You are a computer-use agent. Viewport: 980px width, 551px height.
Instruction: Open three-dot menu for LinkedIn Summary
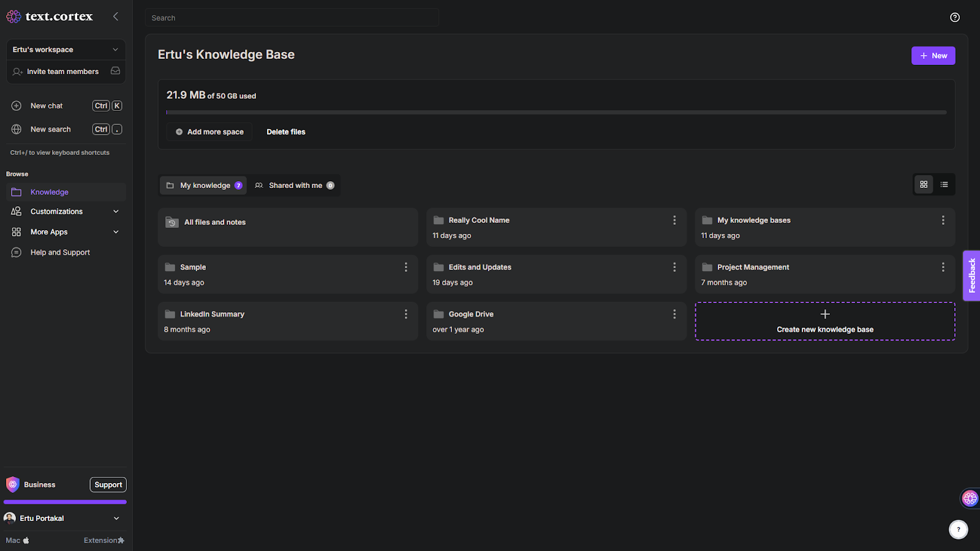pyautogui.click(x=405, y=314)
